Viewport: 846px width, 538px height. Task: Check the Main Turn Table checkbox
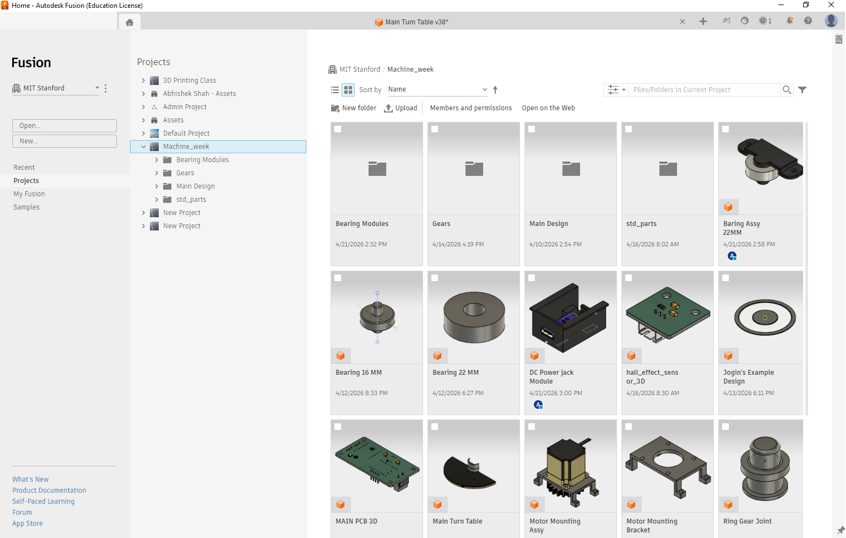[x=435, y=427]
